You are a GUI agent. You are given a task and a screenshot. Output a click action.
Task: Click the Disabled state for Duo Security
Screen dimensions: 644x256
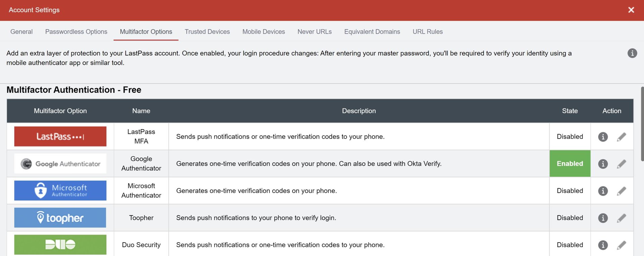pos(570,245)
